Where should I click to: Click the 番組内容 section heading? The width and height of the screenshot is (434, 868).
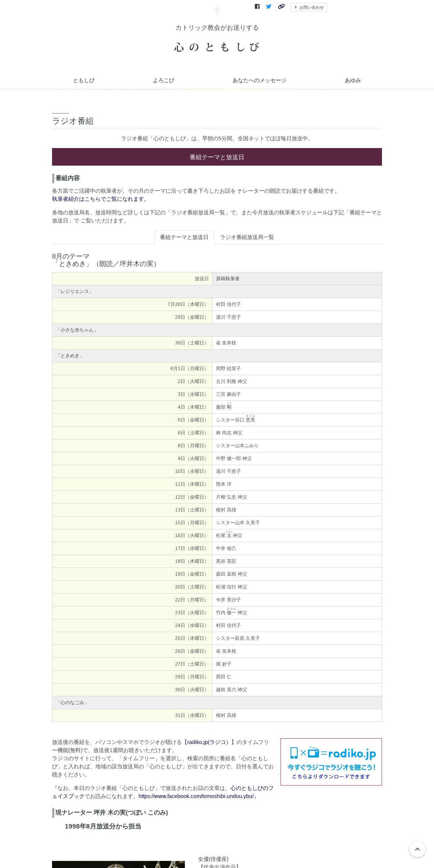pyautogui.click(x=68, y=178)
